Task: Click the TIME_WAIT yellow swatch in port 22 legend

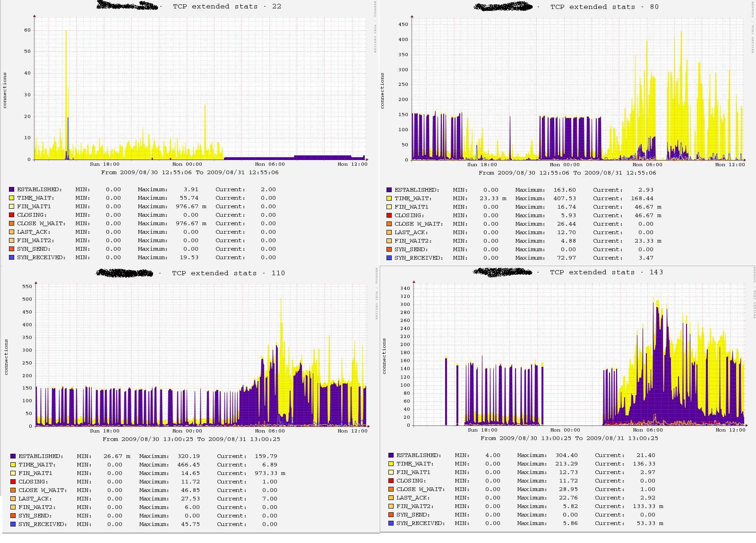Action: (12, 198)
